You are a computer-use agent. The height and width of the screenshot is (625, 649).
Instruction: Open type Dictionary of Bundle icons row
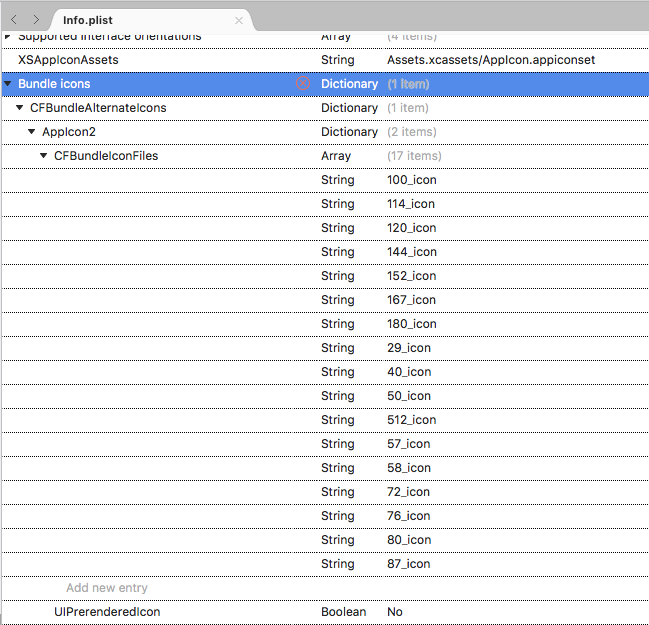[x=349, y=84]
